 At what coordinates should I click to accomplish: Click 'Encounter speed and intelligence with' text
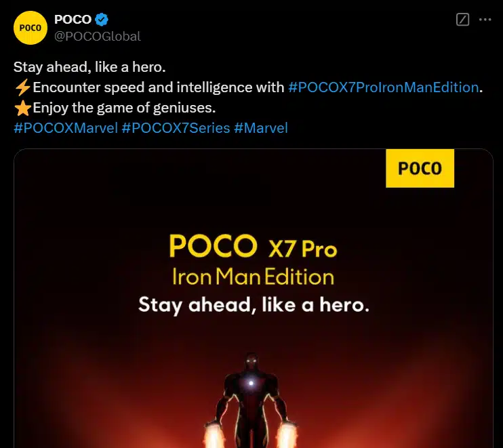coord(159,87)
